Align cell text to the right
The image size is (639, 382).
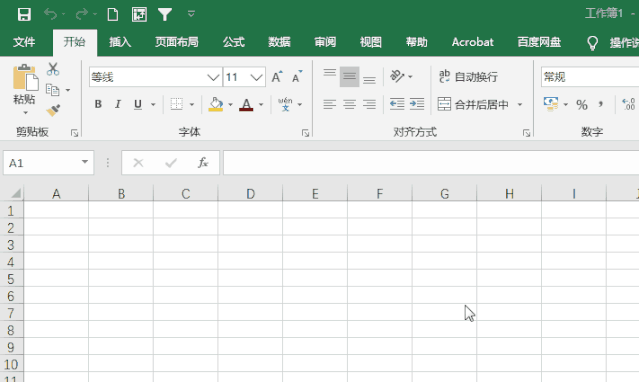[x=369, y=104]
